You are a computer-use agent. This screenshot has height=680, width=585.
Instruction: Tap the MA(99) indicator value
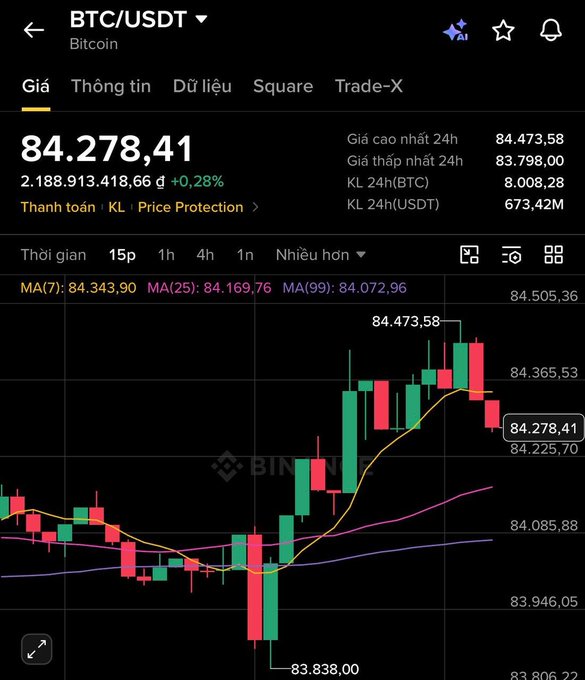pos(345,288)
